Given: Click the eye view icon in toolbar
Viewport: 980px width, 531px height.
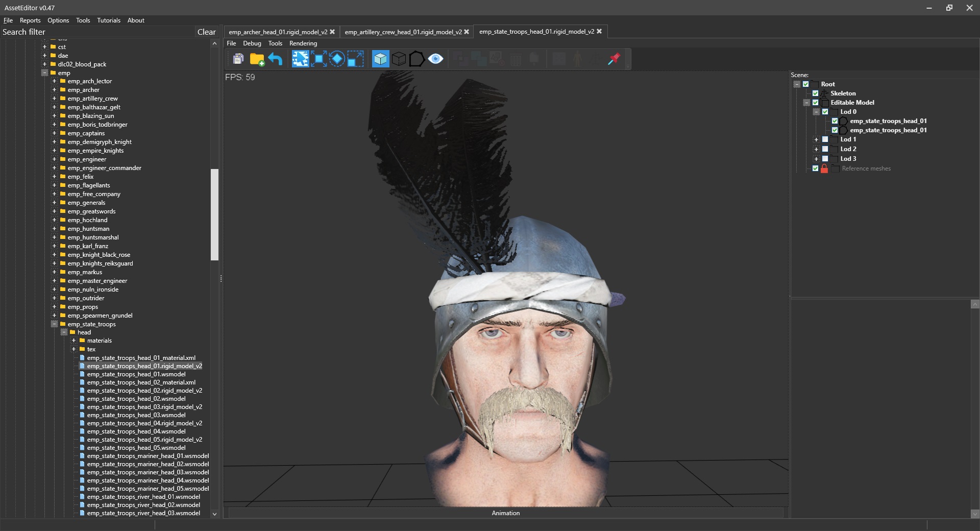Looking at the screenshot, I should 435,59.
